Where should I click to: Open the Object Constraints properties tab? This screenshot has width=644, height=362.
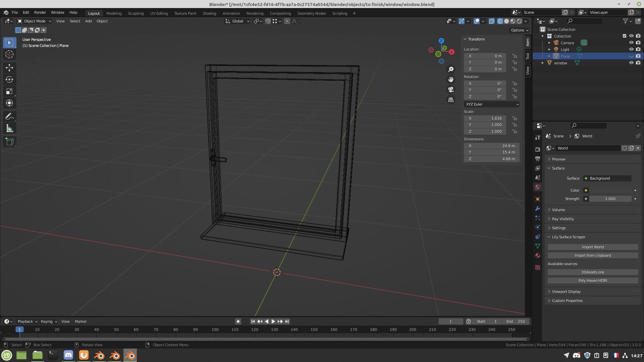pyautogui.click(x=538, y=237)
